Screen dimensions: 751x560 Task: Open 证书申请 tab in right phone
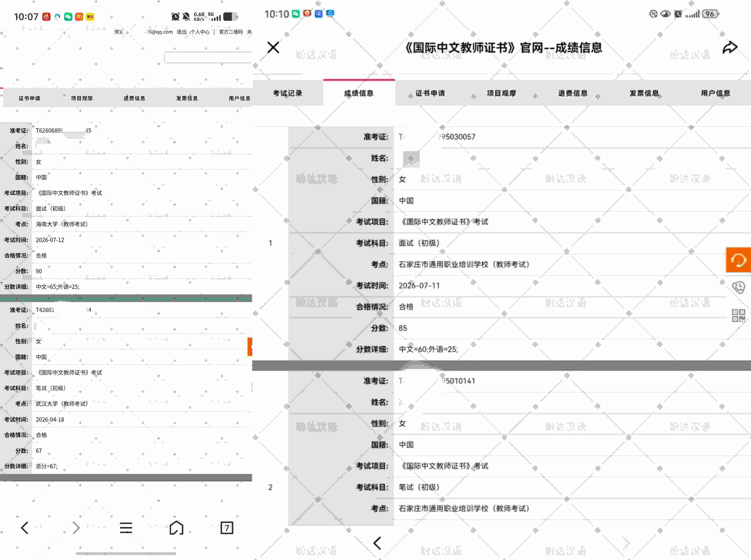tap(430, 93)
